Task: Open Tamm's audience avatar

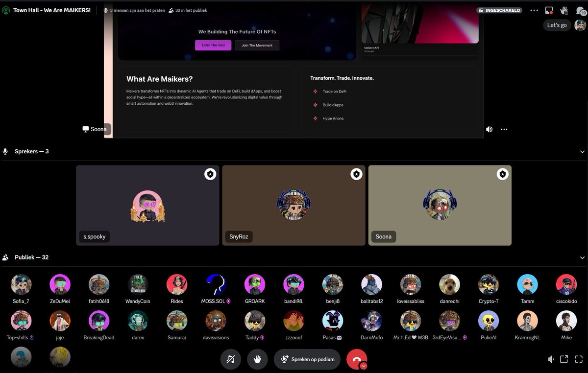Action: pos(527,284)
